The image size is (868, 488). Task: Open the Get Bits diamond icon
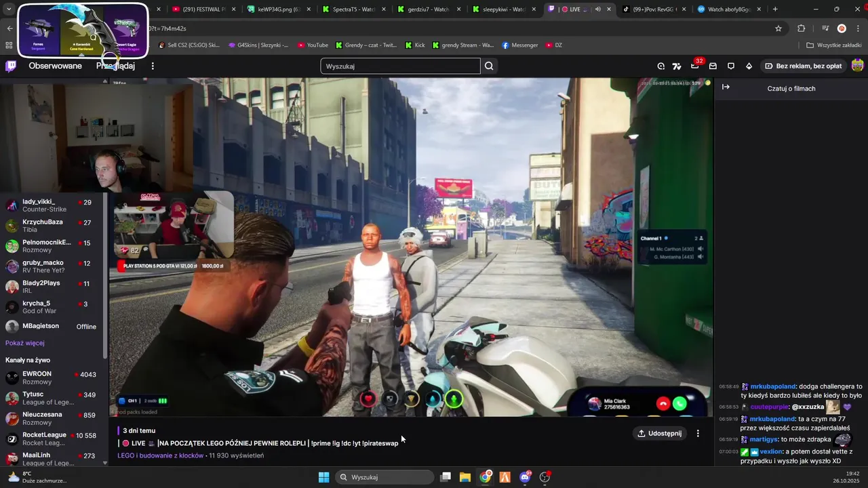[x=749, y=66]
